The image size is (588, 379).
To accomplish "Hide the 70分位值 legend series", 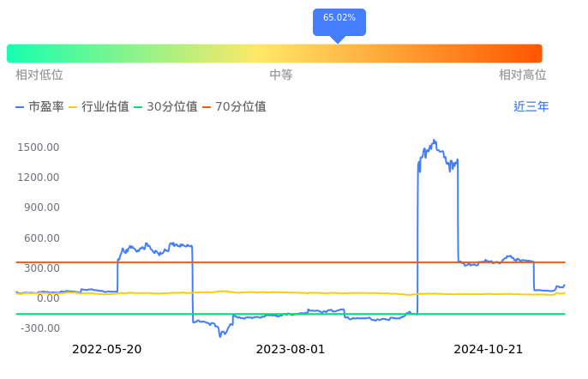I will click(233, 107).
